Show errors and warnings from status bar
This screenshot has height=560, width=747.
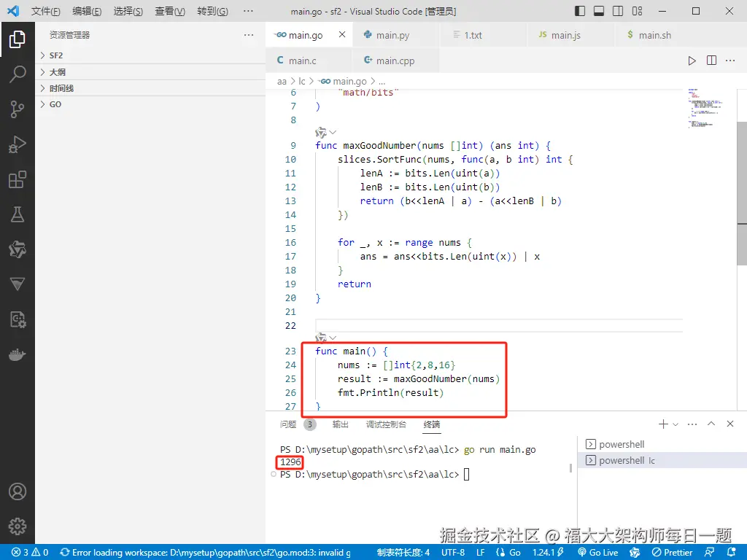pyautogui.click(x=29, y=552)
